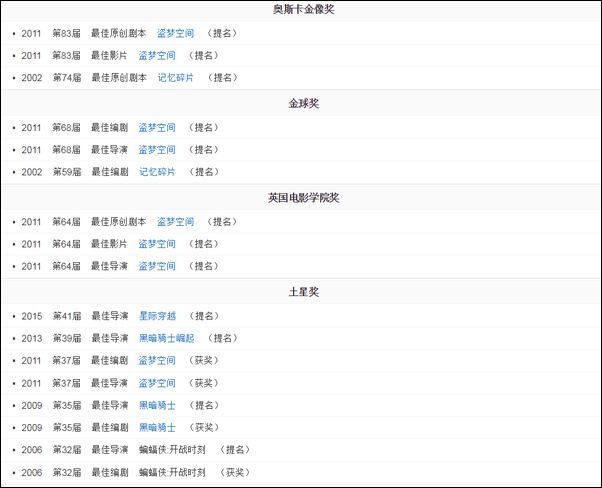Open 盗梦空间 link in 第64届 最佳原创剧本 row

click(175, 222)
